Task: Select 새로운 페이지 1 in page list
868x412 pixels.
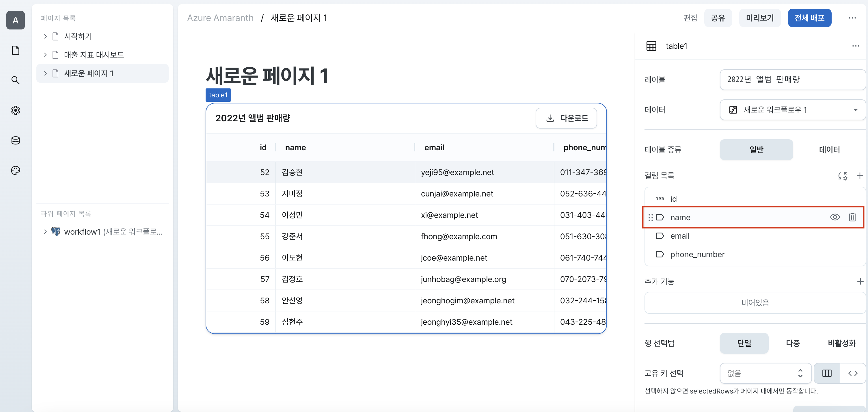Action: pos(103,73)
